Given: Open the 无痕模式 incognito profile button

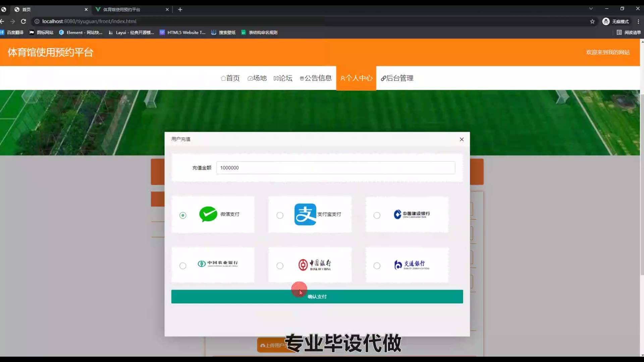Looking at the screenshot, I should coord(616,21).
